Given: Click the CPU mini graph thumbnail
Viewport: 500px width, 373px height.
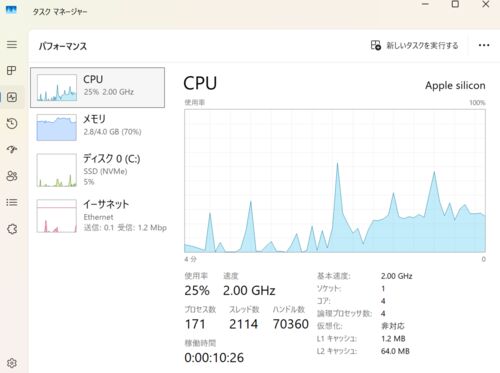Looking at the screenshot, I should (x=57, y=88).
